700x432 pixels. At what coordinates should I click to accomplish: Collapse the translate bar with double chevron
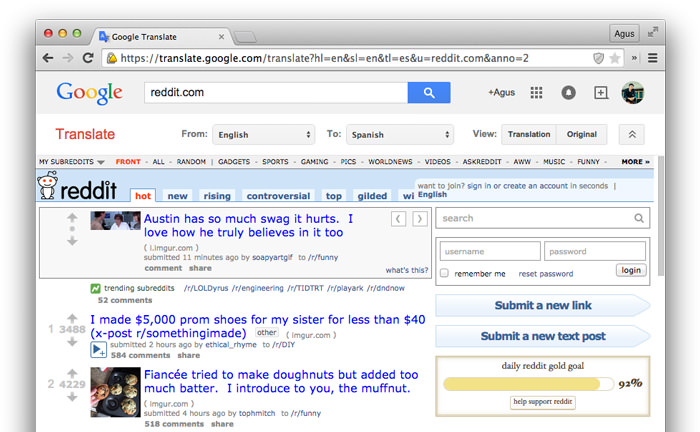[632, 134]
